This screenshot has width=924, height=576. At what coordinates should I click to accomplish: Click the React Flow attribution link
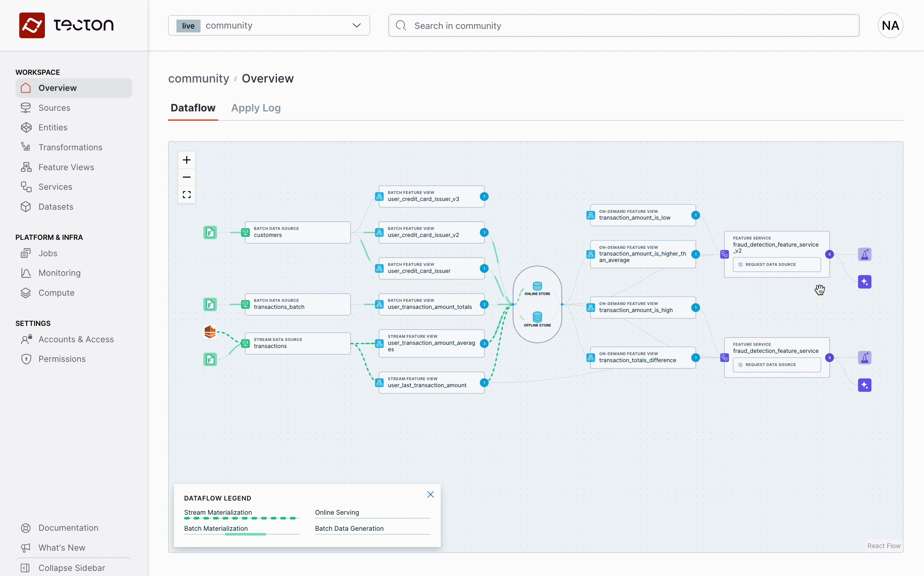point(884,545)
